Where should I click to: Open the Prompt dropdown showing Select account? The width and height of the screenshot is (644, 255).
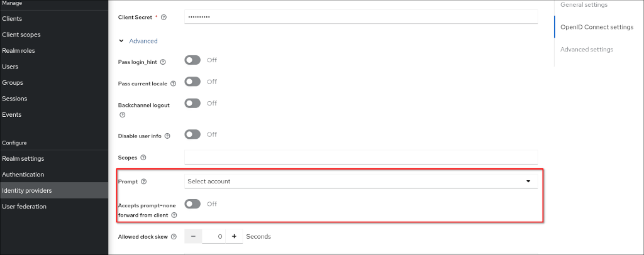coord(361,182)
